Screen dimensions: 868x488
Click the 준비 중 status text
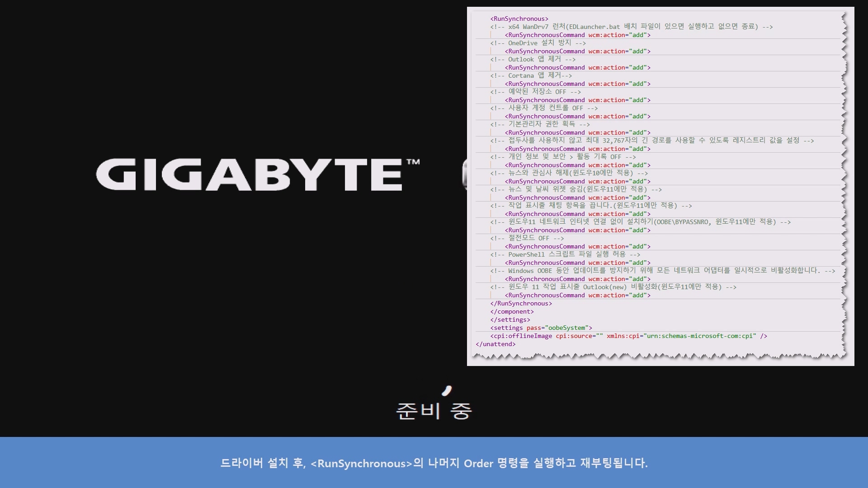[434, 411]
